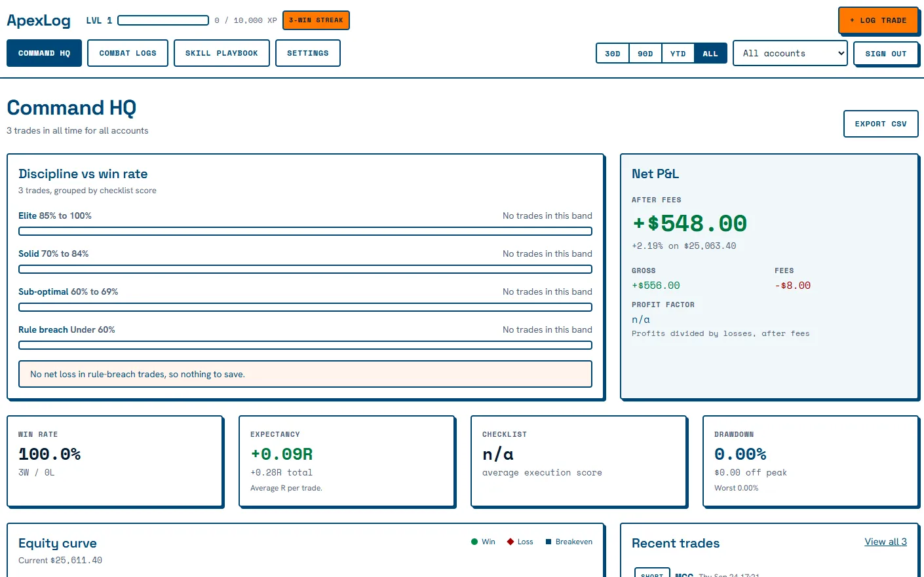Click the 'Recent trades' heading

(x=676, y=543)
